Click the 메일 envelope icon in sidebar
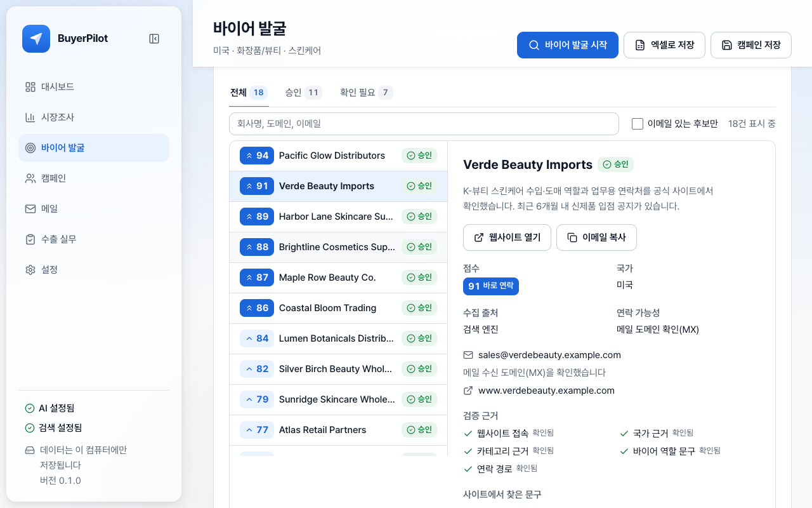Viewport: 812px width, 508px height. (30, 209)
